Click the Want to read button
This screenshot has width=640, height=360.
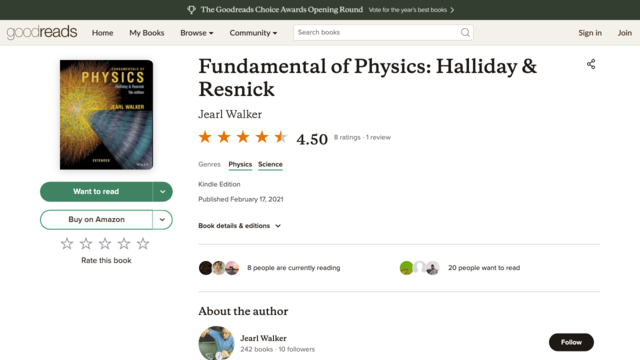[x=96, y=192]
